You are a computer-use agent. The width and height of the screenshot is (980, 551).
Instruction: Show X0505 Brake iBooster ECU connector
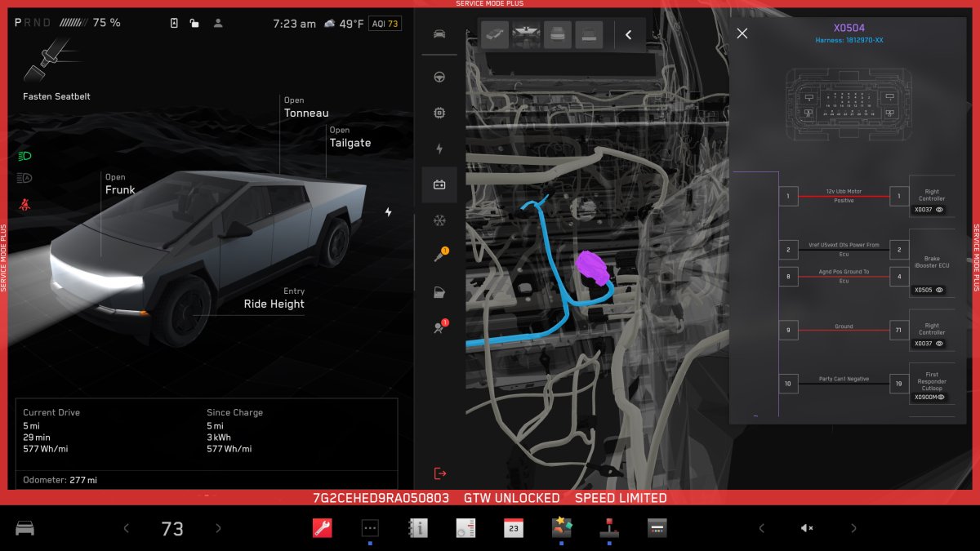point(929,290)
